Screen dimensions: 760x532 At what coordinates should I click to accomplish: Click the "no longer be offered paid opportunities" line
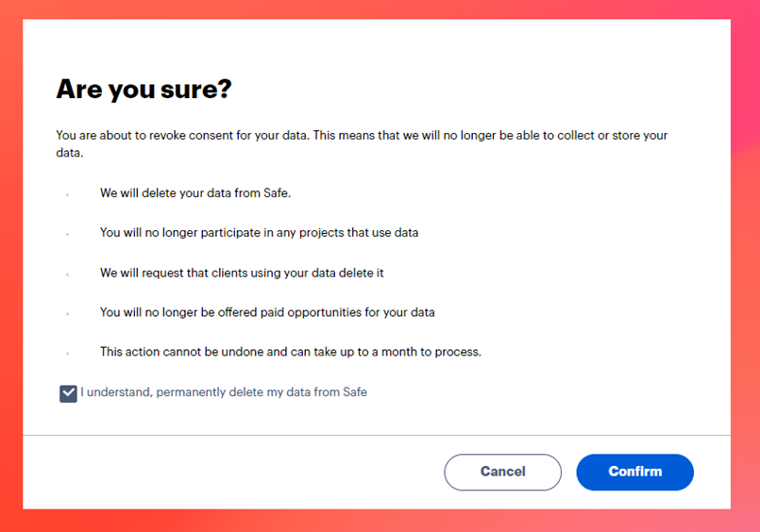click(267, 312)
